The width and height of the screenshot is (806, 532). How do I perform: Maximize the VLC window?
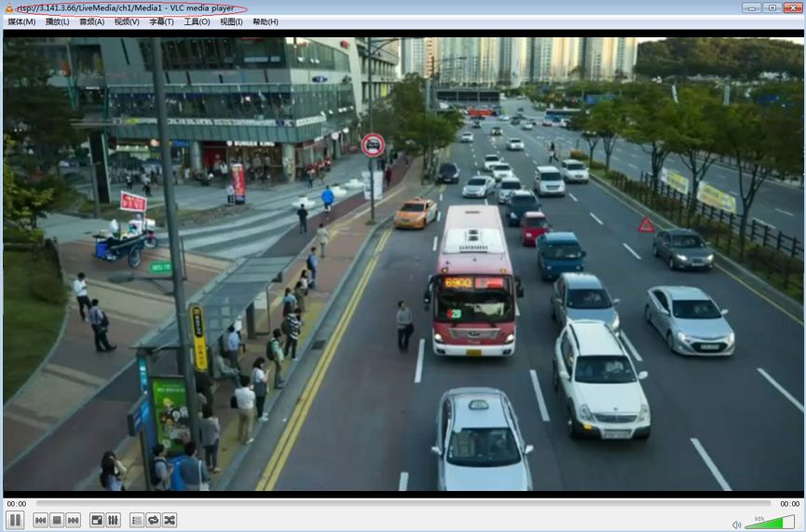pyautogui.click(x=772, y=7)
